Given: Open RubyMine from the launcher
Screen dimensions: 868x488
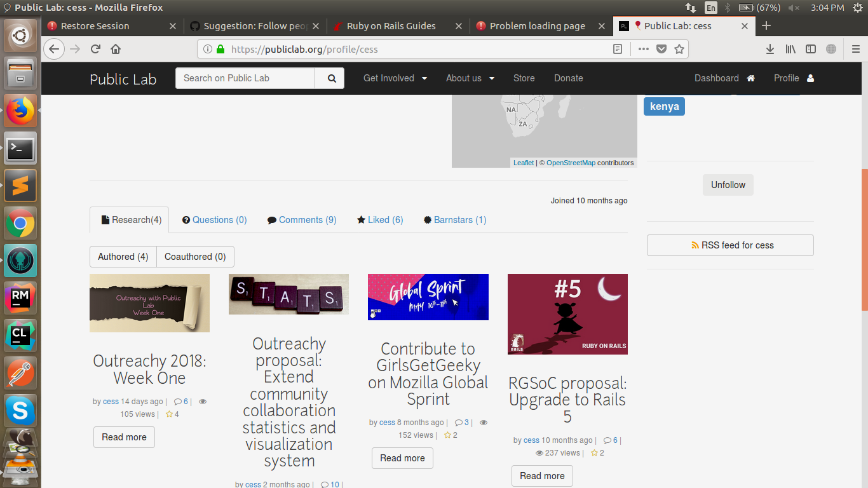Looking at the screenshot, I should [x=20, y=299].
